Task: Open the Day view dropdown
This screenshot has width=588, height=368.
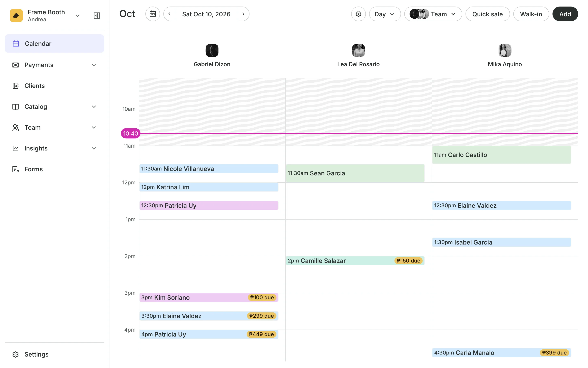Action: 385,14
